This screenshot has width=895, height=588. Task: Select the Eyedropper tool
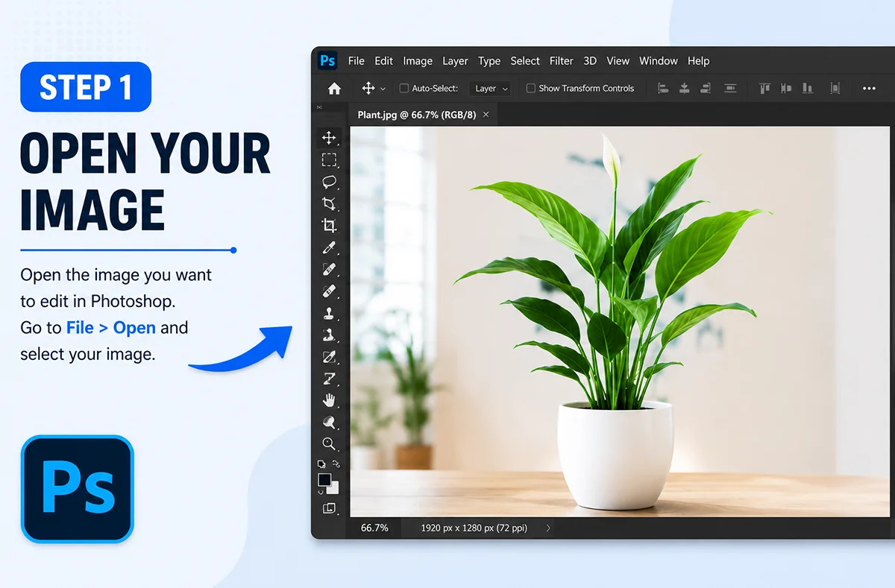point(328,247)
